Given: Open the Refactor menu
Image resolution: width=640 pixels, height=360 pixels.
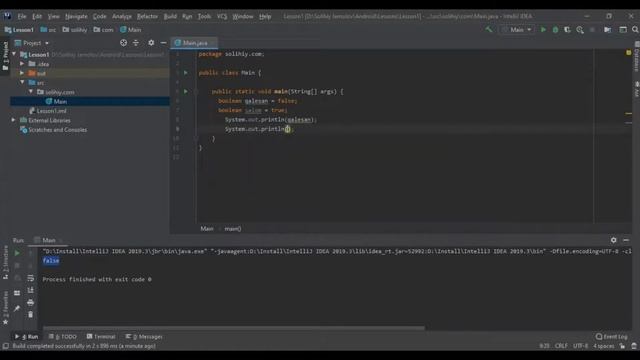Looking at the screenshot, I should pos(147,16).
